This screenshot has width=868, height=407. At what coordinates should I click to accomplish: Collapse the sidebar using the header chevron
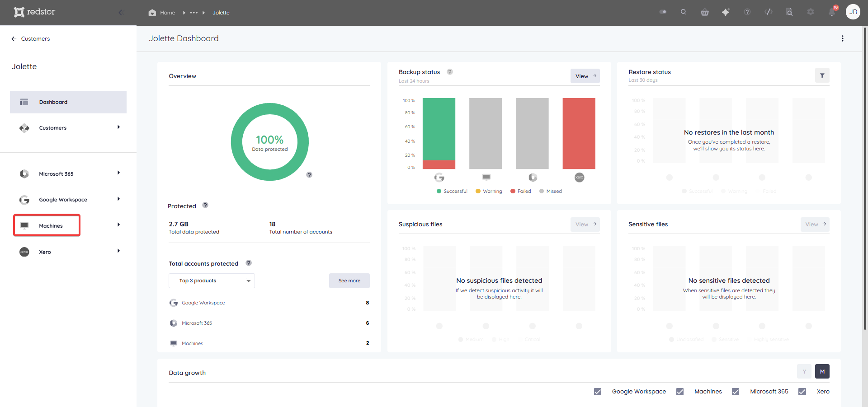(x=120, y=13)
